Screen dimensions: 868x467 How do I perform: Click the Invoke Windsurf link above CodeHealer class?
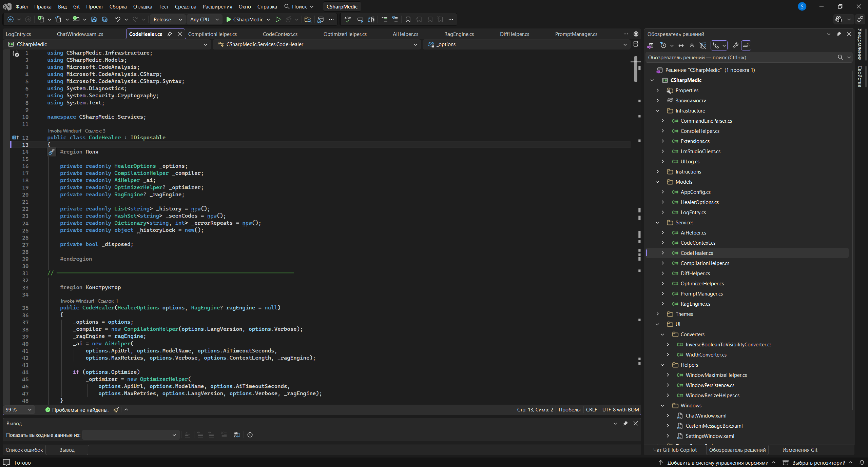point(64,131)
